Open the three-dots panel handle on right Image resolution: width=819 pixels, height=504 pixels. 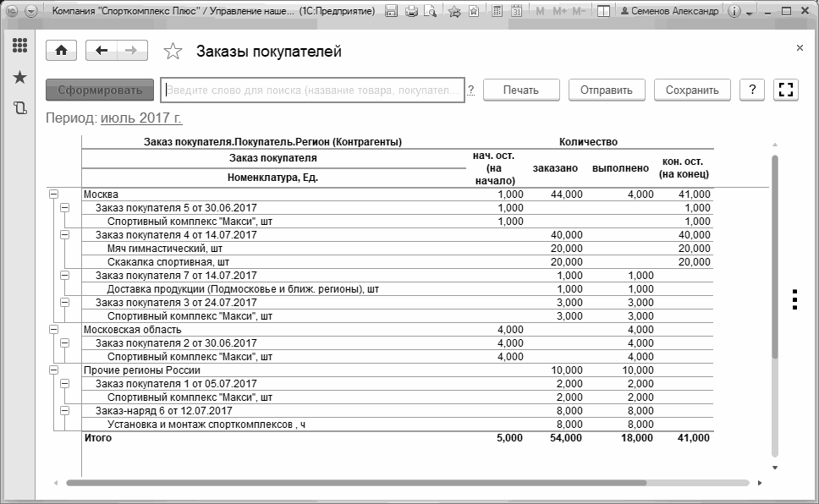pos(794,300)
